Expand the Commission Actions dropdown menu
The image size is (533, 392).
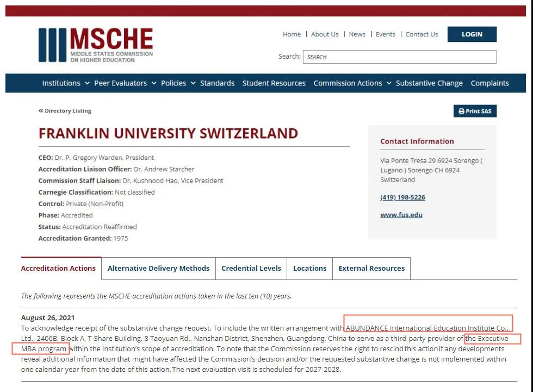pos(352,83)
